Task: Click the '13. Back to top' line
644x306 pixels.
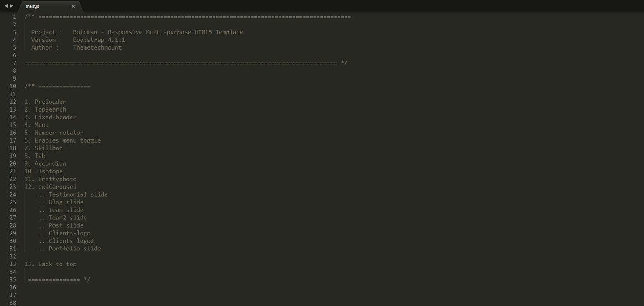Action: click(51, 264)
